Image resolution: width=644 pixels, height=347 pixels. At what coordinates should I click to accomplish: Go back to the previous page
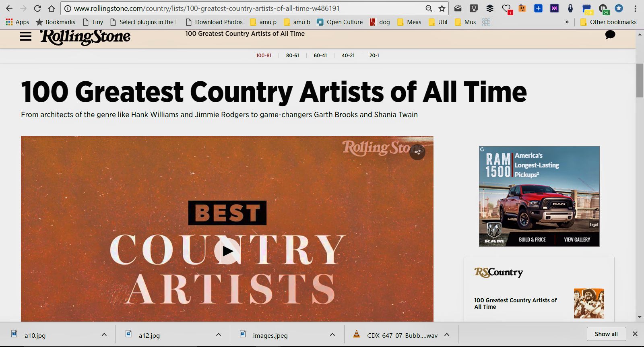(9, 8)
